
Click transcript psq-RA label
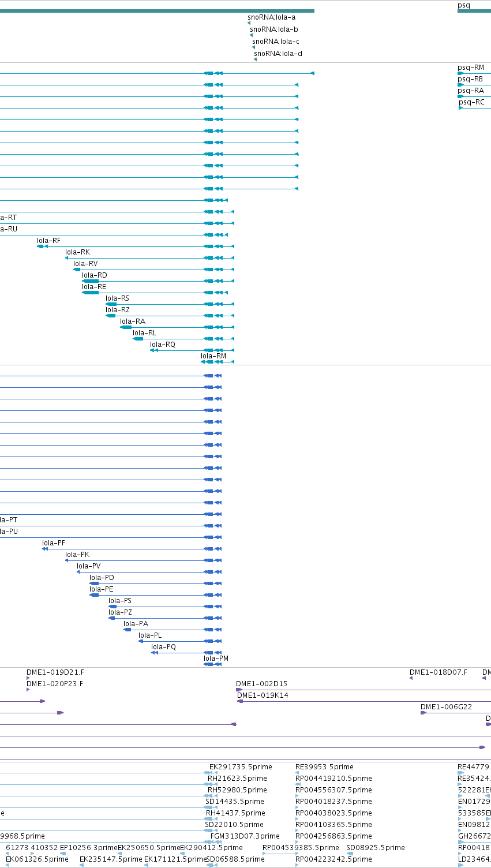coord(471,91)
